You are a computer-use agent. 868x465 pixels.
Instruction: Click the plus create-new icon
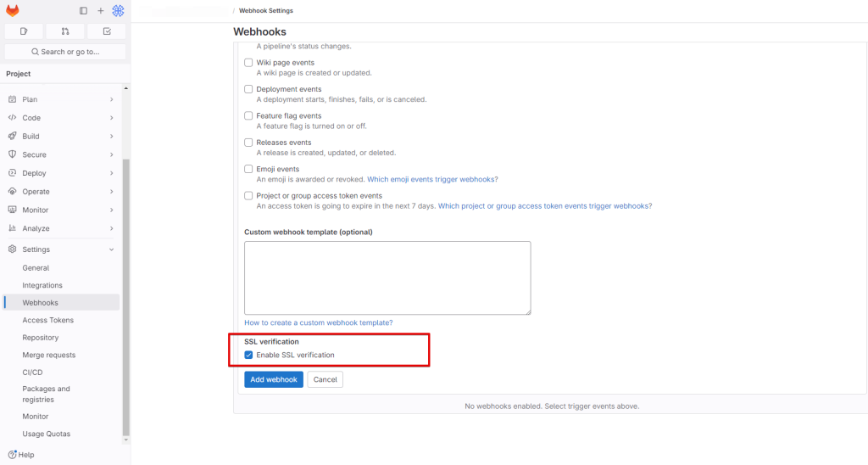tap(100, 11)
